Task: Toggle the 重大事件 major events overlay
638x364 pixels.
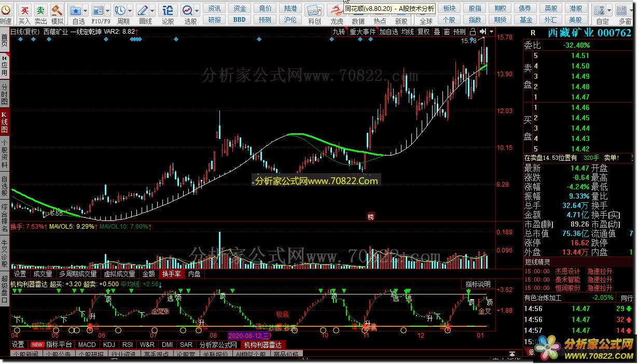Action: (x=362, y=32)
